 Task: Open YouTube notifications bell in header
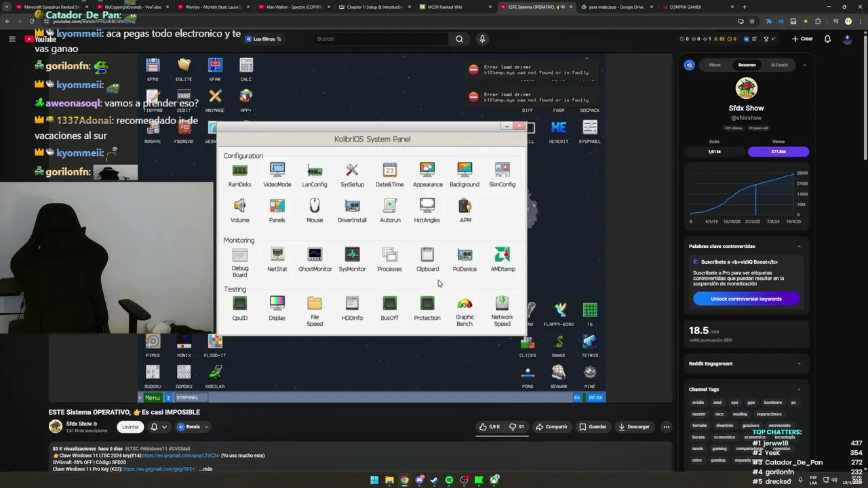[827, 39]
